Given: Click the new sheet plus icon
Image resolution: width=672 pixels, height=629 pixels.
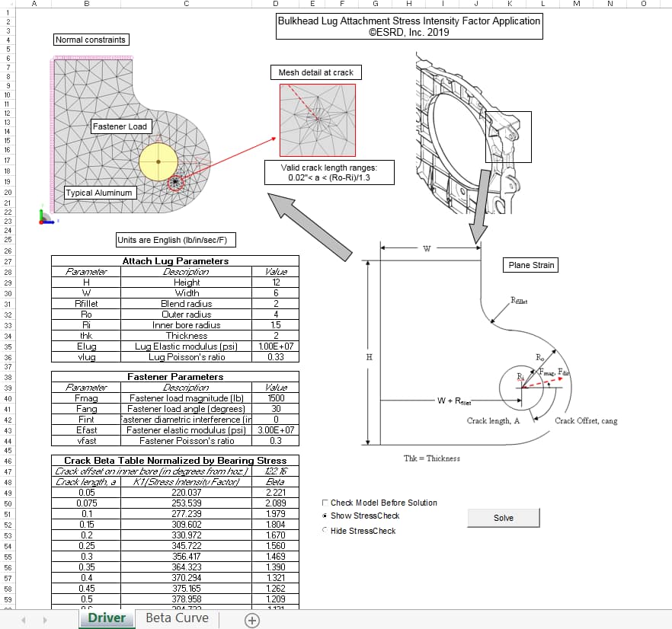Looking at the screenshot, I should (x=252, y=620).
